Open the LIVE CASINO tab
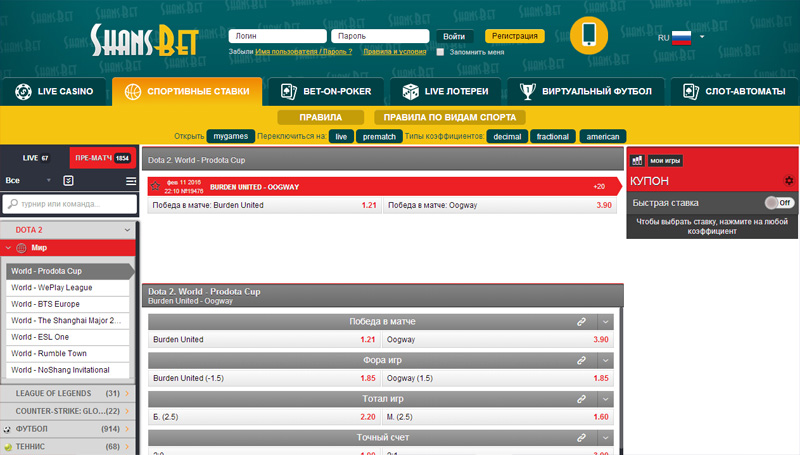The width and height of the screenshot is (800, 455). coord(54,92)
